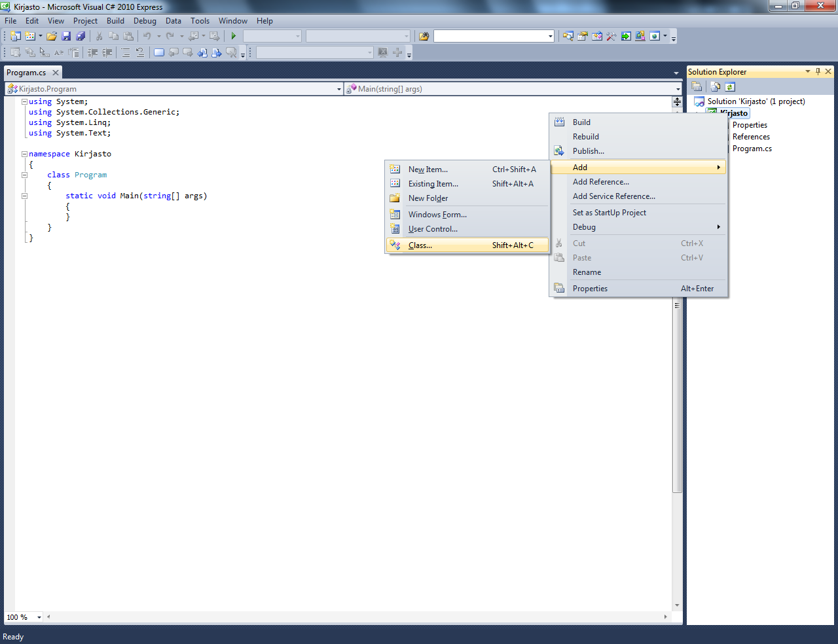Open the web browser icon dropdown arrow
This screenshot has width=838, height=644.
tap(665, 36)
